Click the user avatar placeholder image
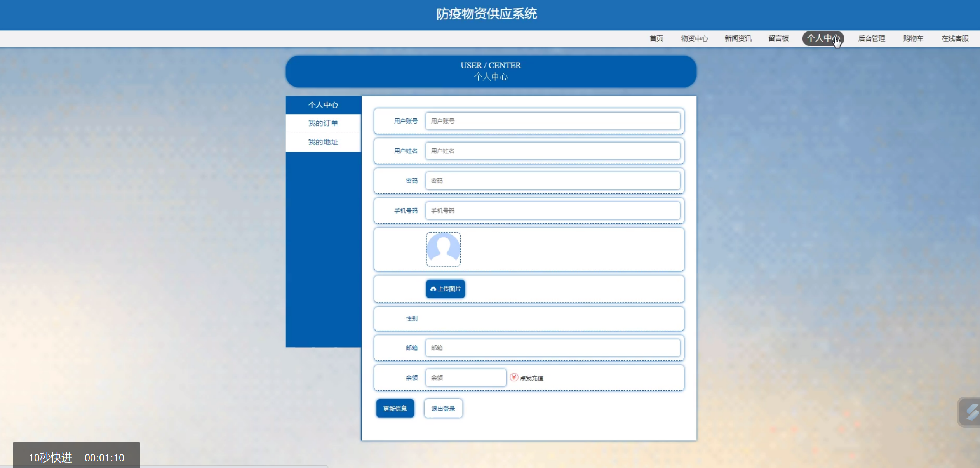980x468 pixels. [x=443, y=249]
